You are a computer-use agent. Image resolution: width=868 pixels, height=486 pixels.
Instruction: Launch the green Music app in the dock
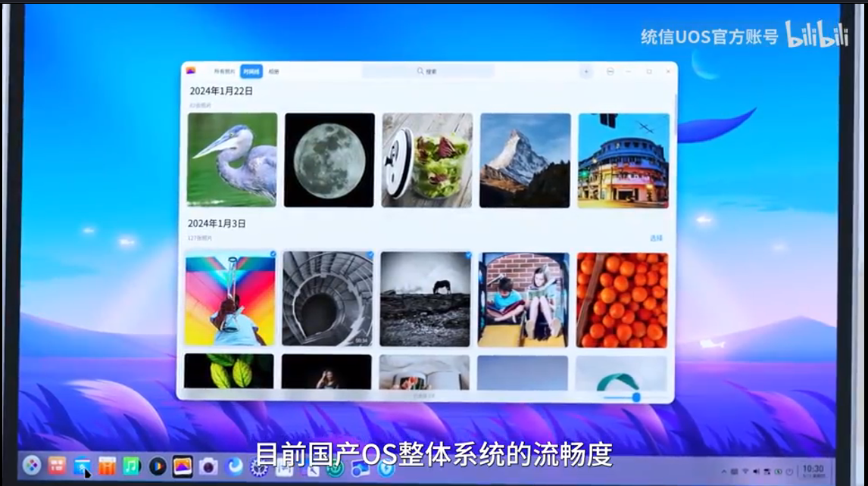coord(132,466)
